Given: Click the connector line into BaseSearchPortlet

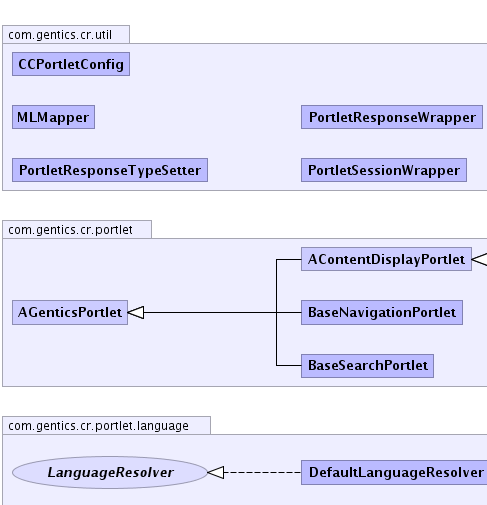Looking at the screenshot, I should point(289,366).
